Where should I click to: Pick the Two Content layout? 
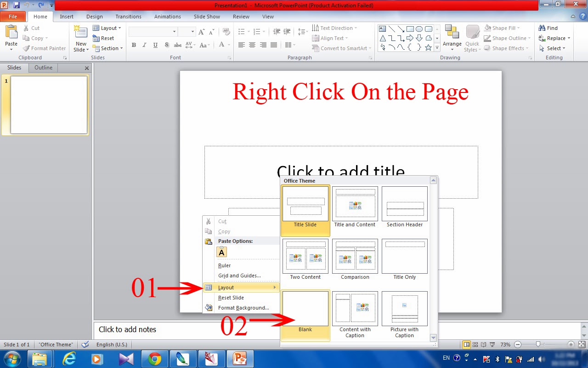point(305,259)
